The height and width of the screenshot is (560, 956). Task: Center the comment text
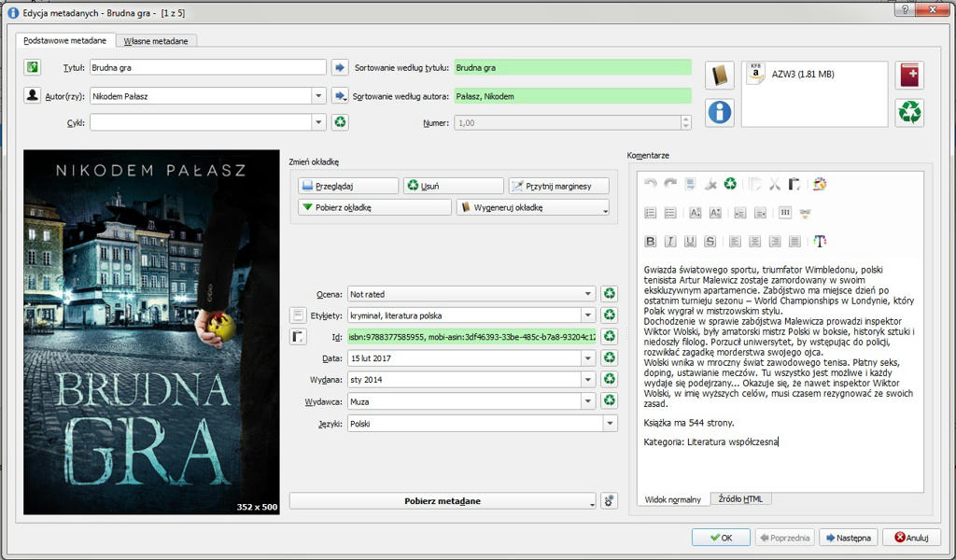point(754,242)
